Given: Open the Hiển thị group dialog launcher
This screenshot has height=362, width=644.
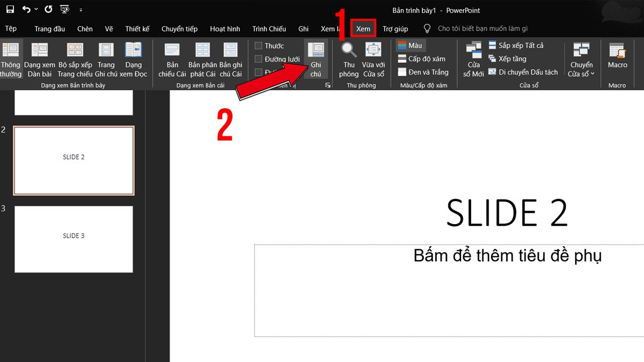Looking at the screenshot, I should [328, 85].
